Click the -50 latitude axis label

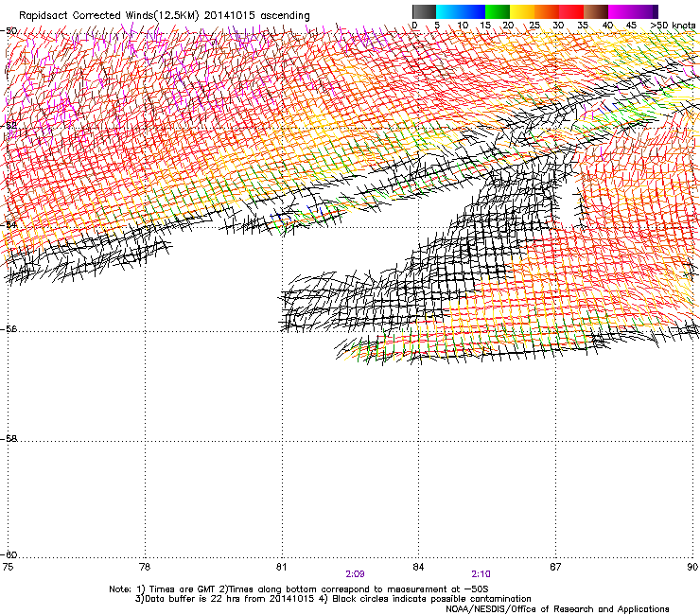pos(9,31)
